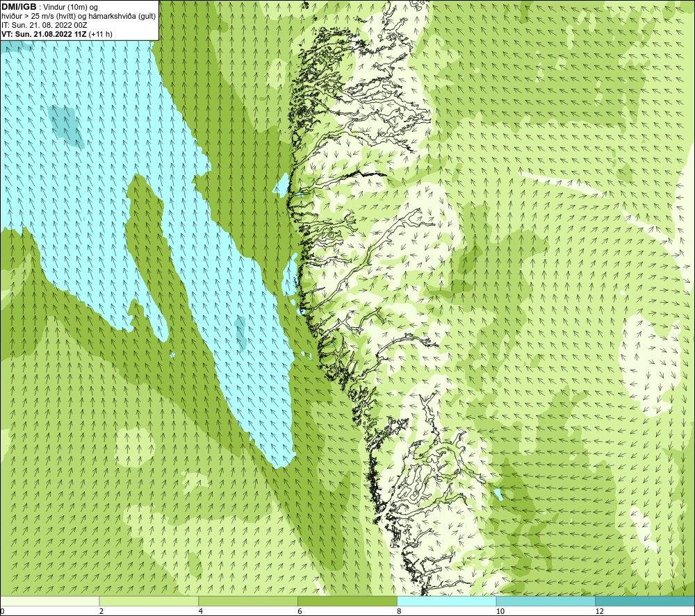Click the DMI/IGB title text
695x616 pixels.
tap(19, 7)
